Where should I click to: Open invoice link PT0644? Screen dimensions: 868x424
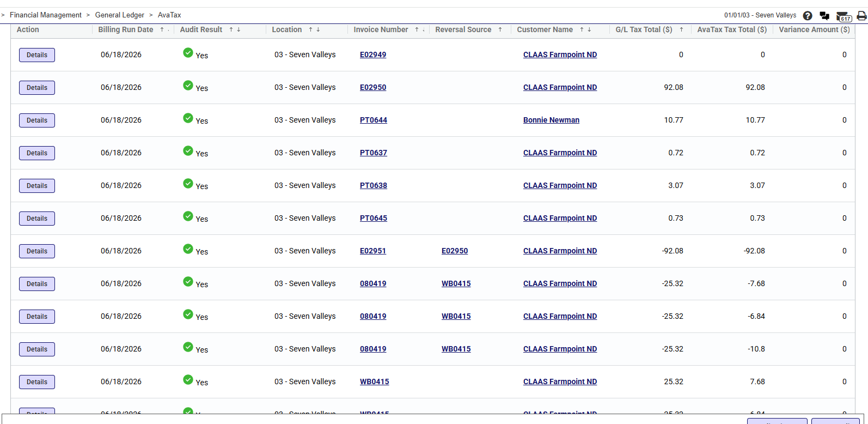point(374,120)
